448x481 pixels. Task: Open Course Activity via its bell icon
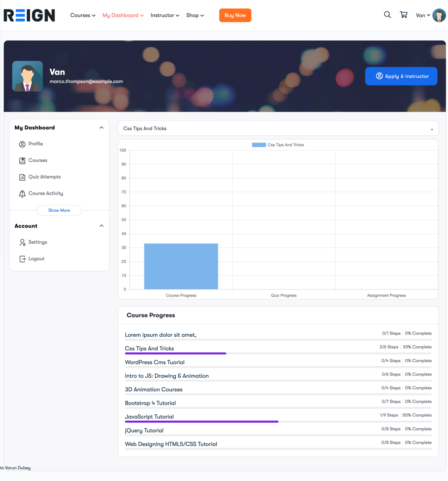22,194
